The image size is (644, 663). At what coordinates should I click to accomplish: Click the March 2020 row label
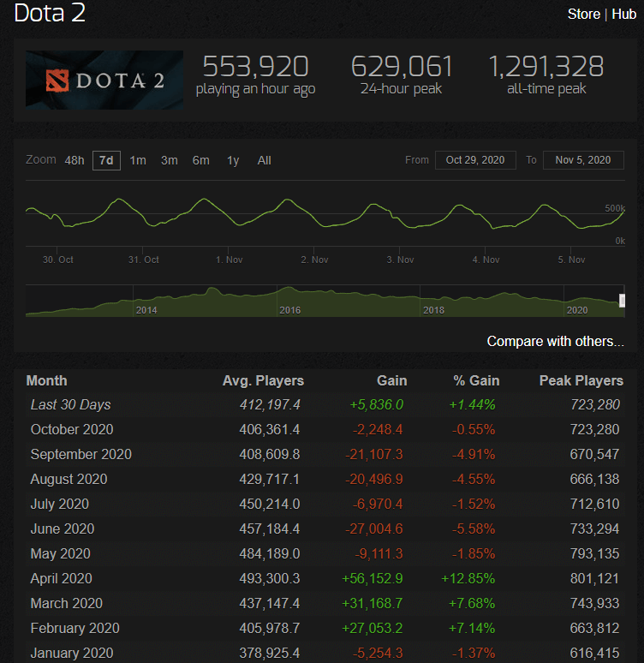tap(67, 603)
